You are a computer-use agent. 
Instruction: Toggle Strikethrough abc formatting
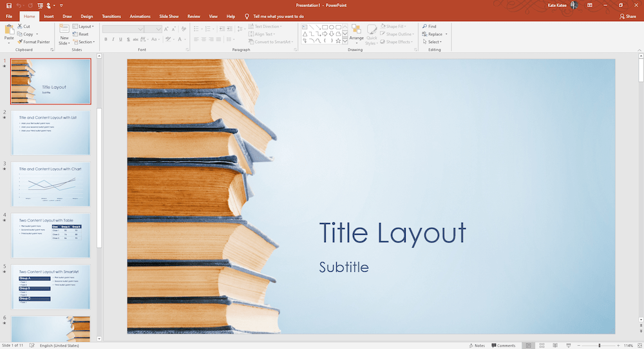click(x=135, y=39)
